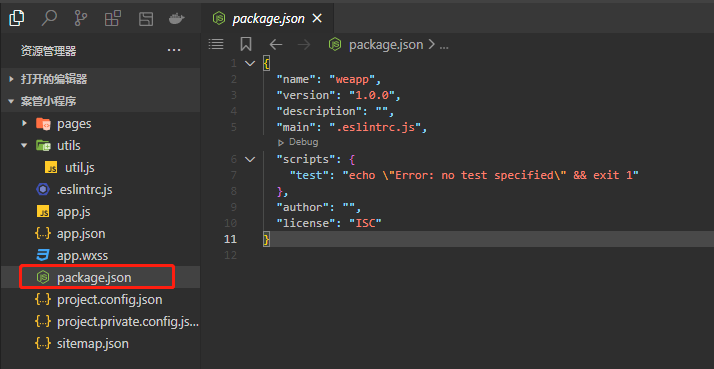Screen dimensions: 714x369
Task: Click package.json in the breadcrumb
Action: click(386, 45)
